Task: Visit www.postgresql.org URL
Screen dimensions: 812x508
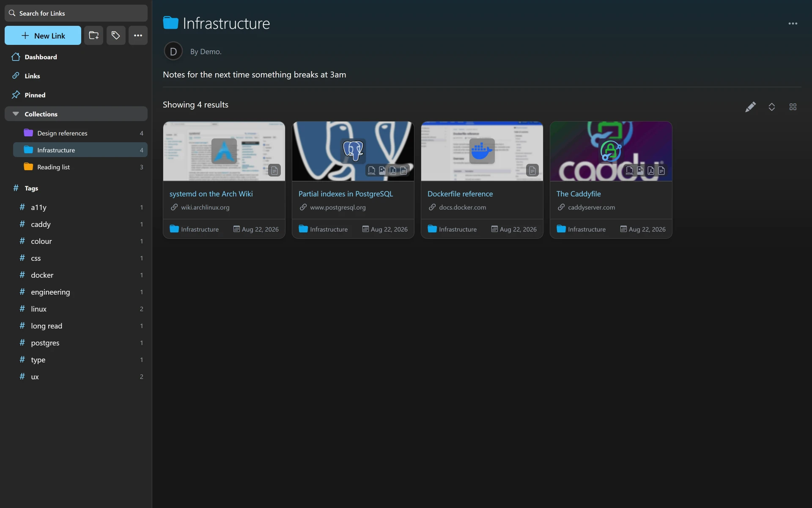Action: (x=337, y=207)
